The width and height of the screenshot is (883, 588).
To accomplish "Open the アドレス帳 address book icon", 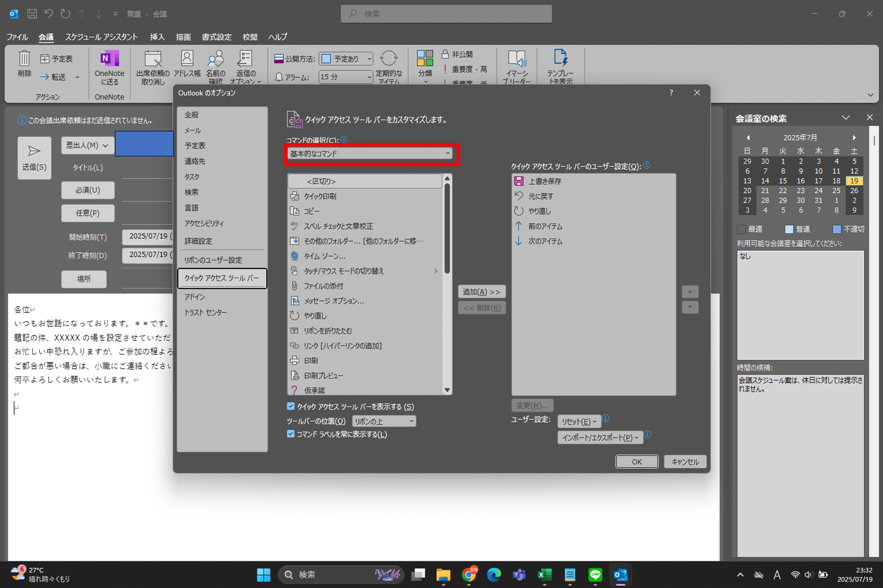I will pyautogui.click(x=187, y=59).
